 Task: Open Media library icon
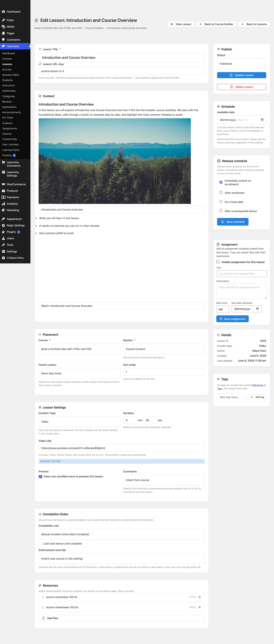point(4,27)
